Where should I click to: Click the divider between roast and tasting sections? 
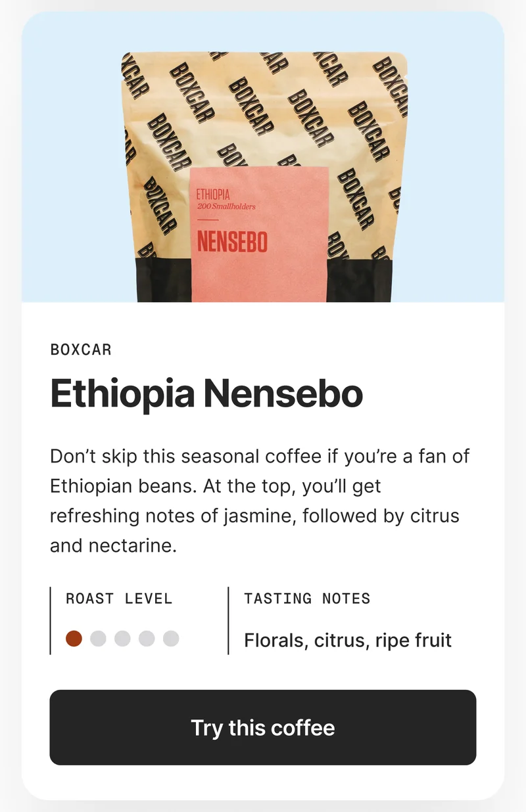click(x=227, y=619)
